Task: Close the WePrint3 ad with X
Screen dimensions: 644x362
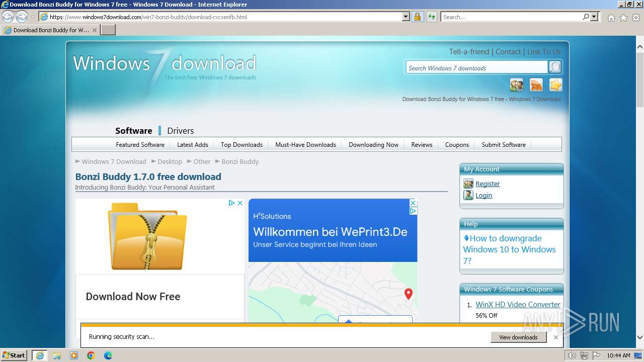Action: [x=413, y=203]
